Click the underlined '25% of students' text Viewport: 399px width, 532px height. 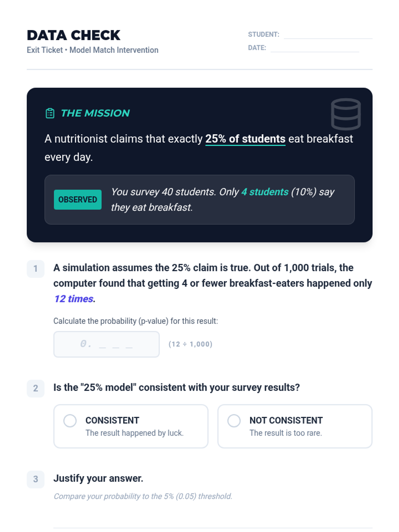point(245,139)
